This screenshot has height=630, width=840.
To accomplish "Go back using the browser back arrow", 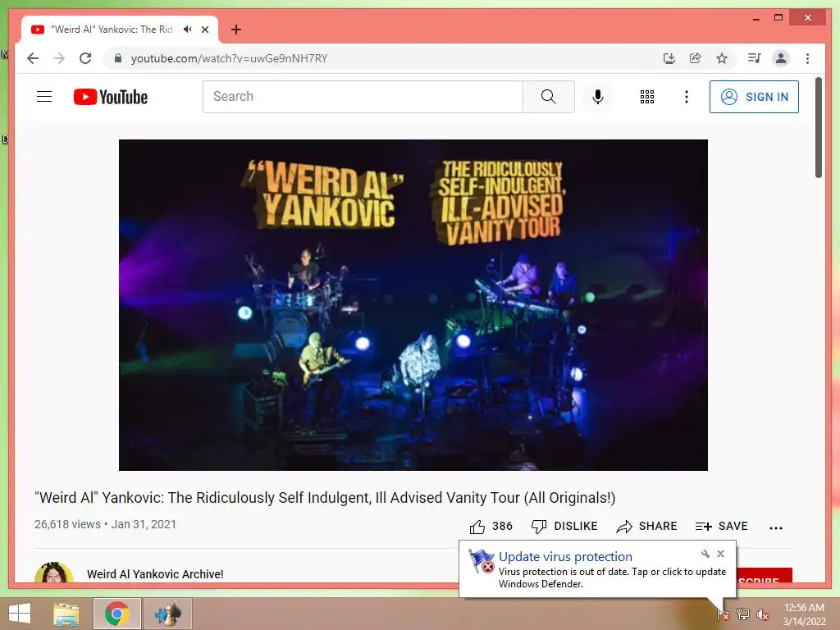I will [33, 58].
